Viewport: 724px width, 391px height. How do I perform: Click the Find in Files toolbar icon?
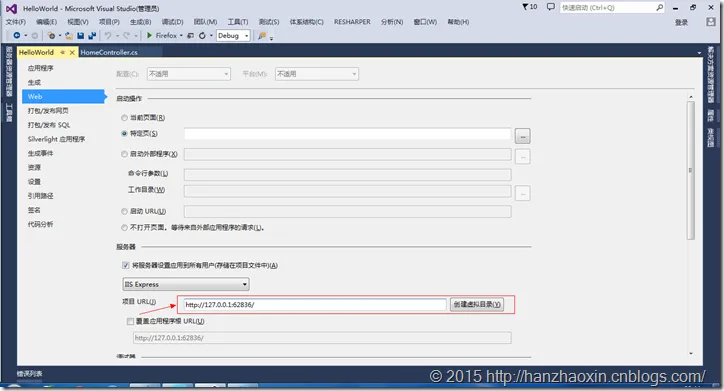click(x=262, y=36)
